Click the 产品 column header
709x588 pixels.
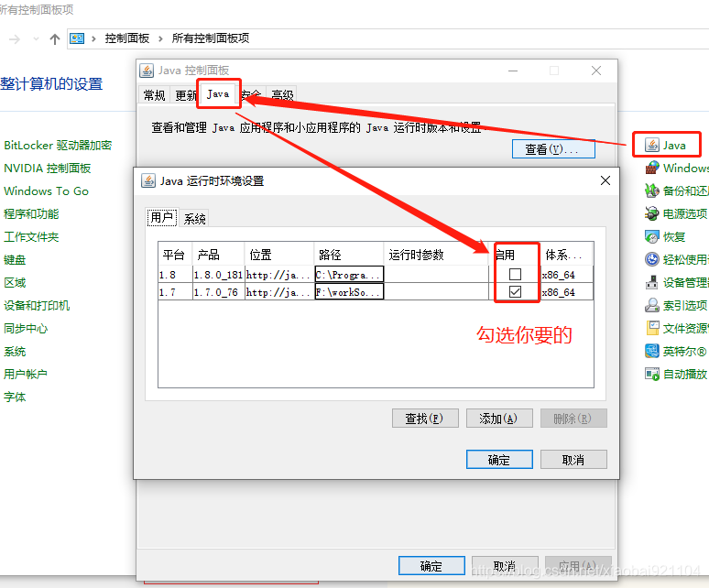pos(218,255)
